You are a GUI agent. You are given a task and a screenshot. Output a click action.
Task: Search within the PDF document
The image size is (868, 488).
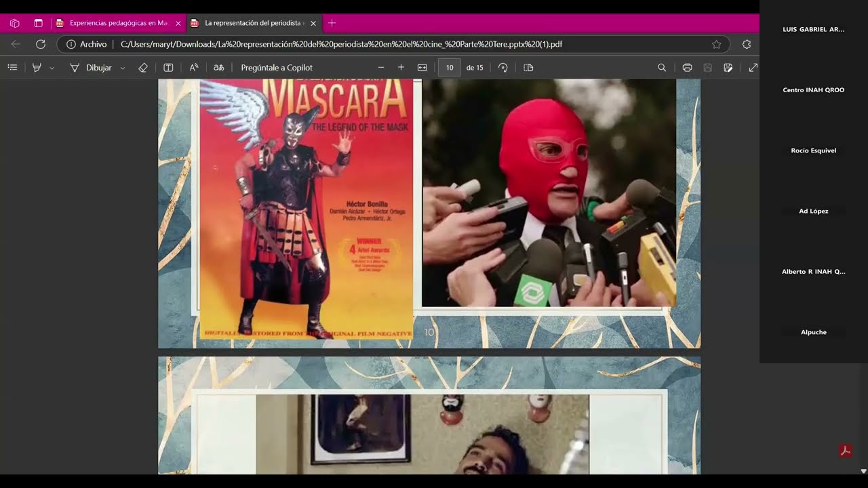click(662, 68)
